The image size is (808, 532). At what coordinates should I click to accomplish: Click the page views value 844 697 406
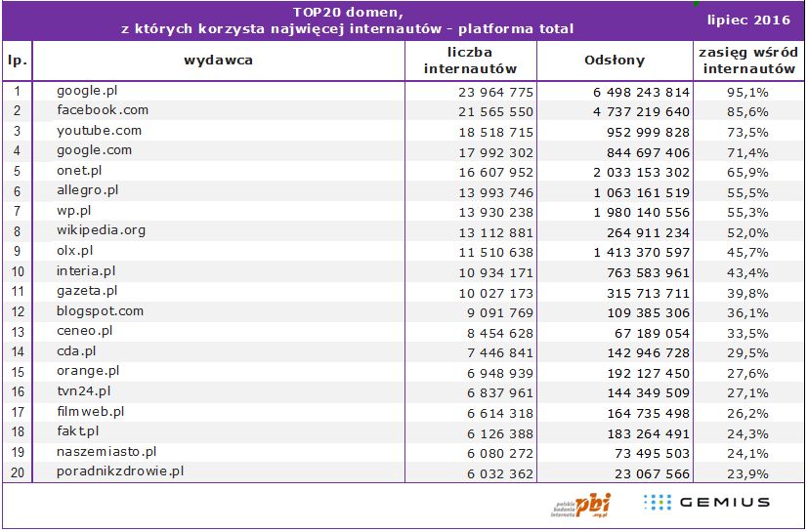[648, 153]
